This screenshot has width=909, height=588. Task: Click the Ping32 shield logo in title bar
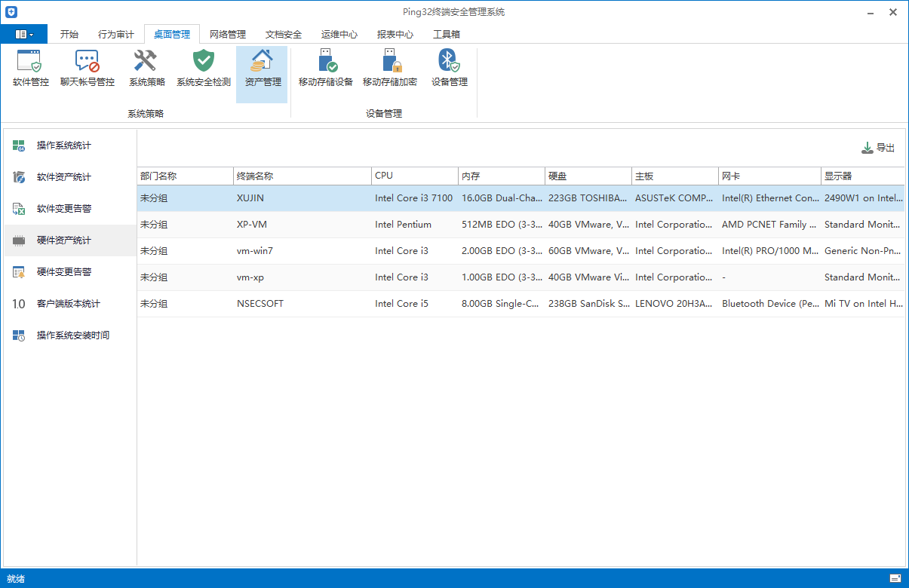pyautogui.click(x=12, y=12)
